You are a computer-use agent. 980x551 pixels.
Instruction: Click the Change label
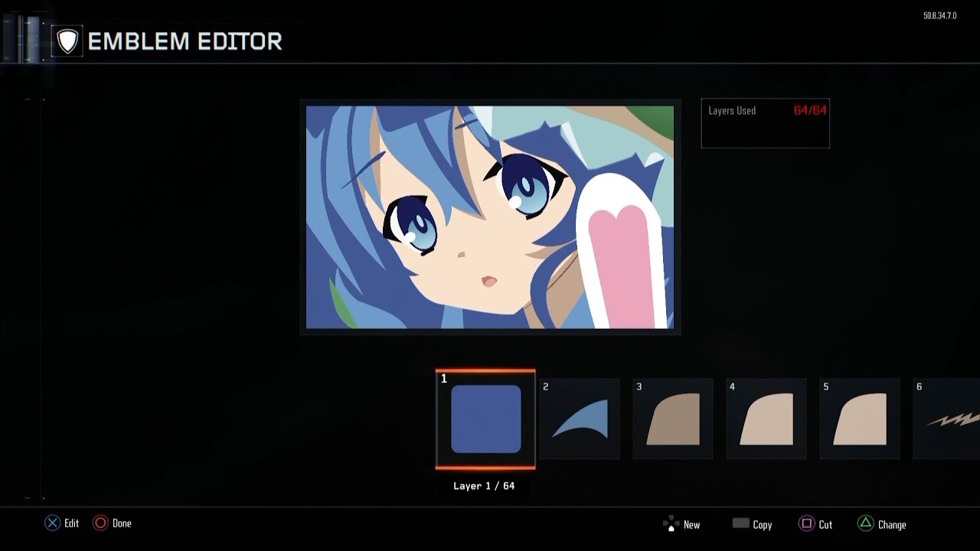(x=892, y=525)
